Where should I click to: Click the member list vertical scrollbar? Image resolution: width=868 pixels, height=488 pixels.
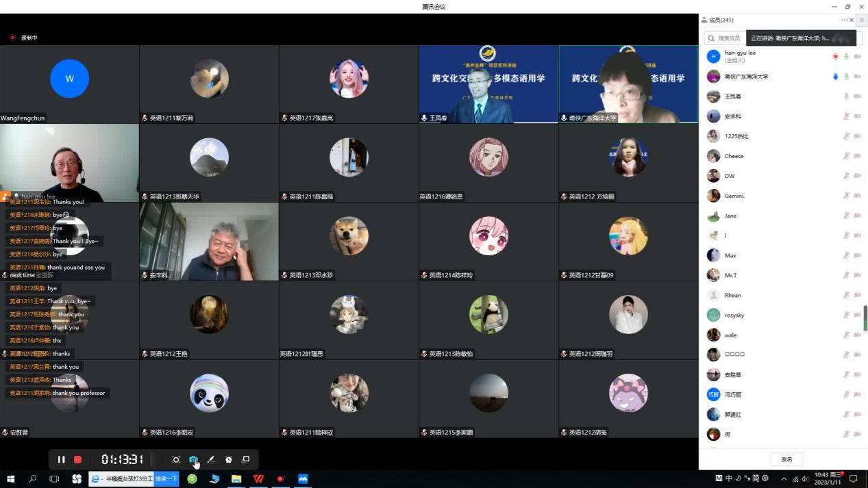click(x=865, y=318)
